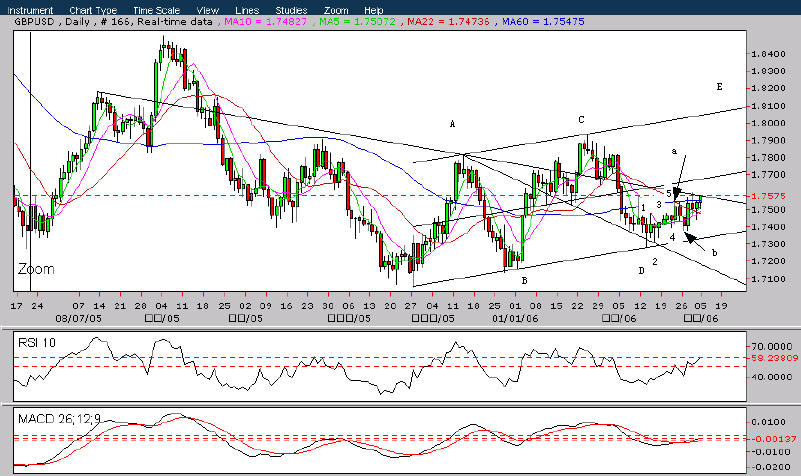This screenshot has height=476, width=801.
Task: Click the RSI 10 panel label
Action: pos(37,342)
